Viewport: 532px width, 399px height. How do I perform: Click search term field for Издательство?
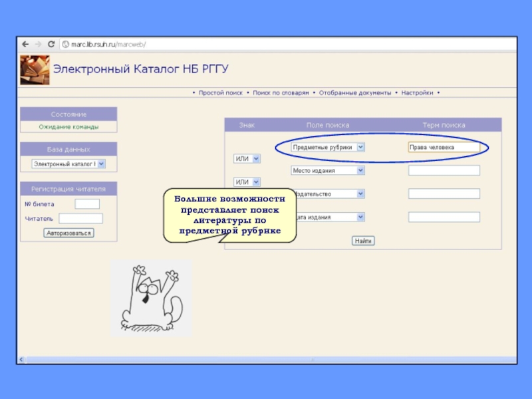coord(444,194)
